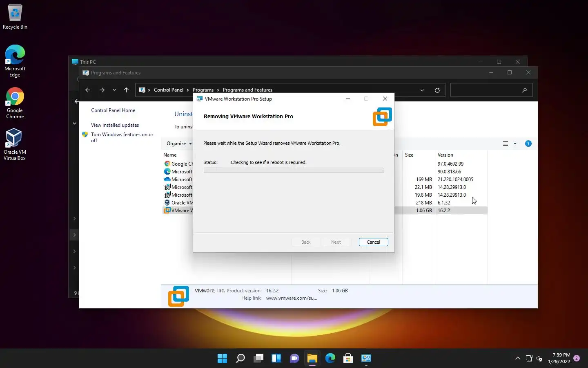This screenshot has height=368, width=588.
Task: Open taskbar Search
Action: pyautogui.click(x=241, y=358)
